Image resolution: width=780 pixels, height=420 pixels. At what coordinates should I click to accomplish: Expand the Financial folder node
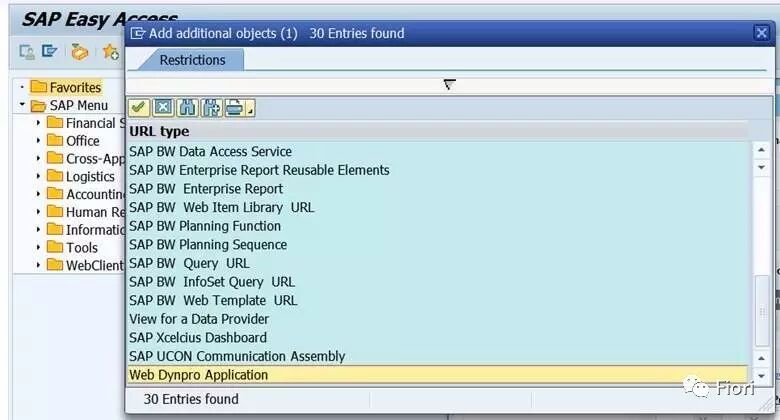pyautogui.click(x=38, y=122)
